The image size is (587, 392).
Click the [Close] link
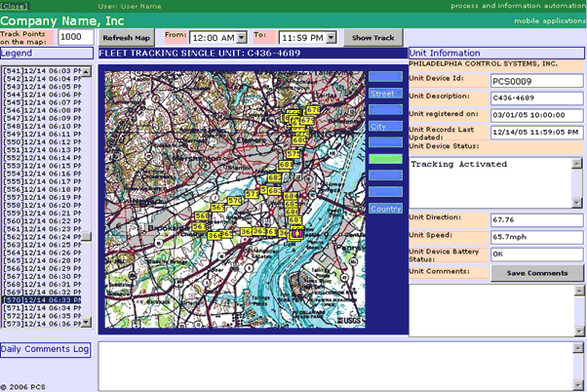(15, 6)
